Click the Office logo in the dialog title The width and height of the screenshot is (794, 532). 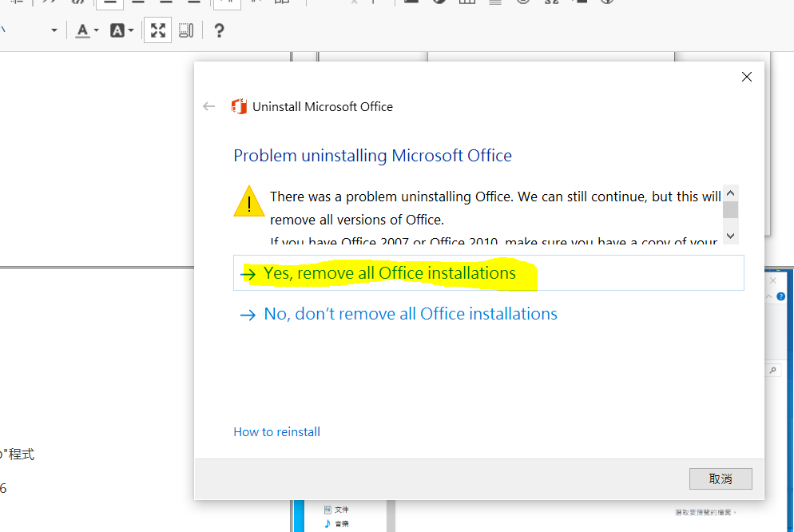tap(239, 106)
